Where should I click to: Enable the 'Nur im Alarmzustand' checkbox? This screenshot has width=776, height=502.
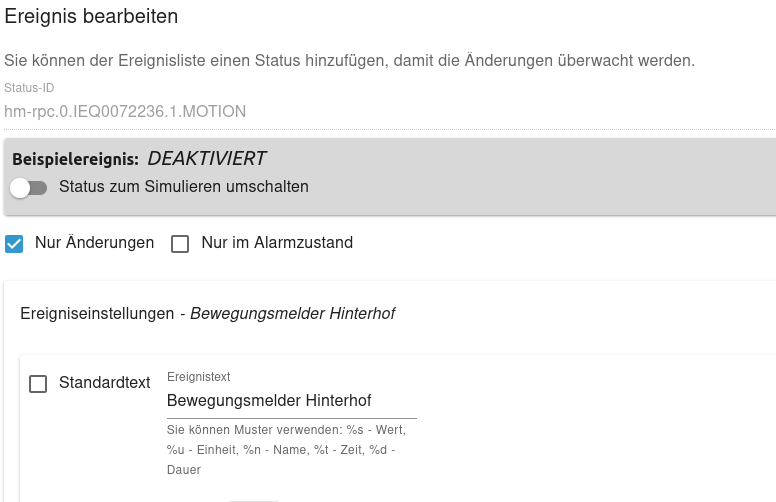180,243
